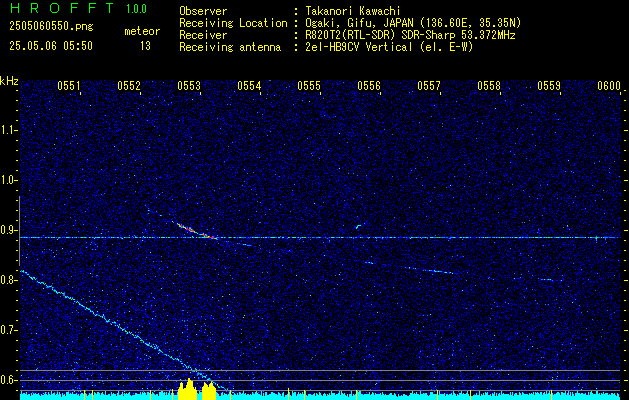Click frequency axis value 1.1
Screen dimensions: 629x400
pos(8,130)
